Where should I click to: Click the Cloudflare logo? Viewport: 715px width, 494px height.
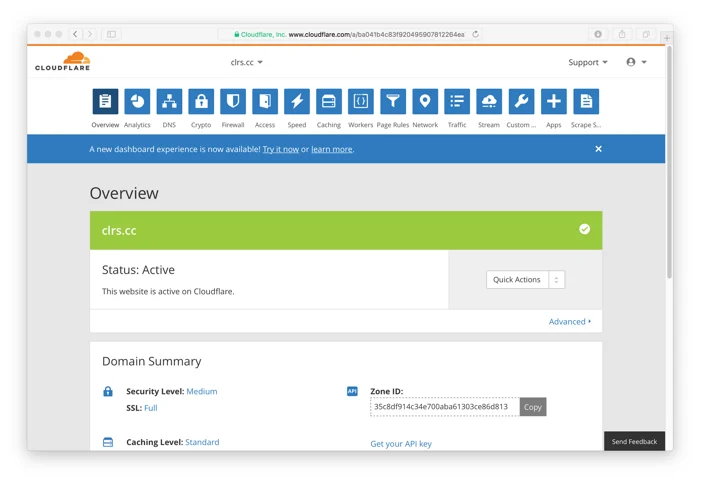click(x=63, y=61)
